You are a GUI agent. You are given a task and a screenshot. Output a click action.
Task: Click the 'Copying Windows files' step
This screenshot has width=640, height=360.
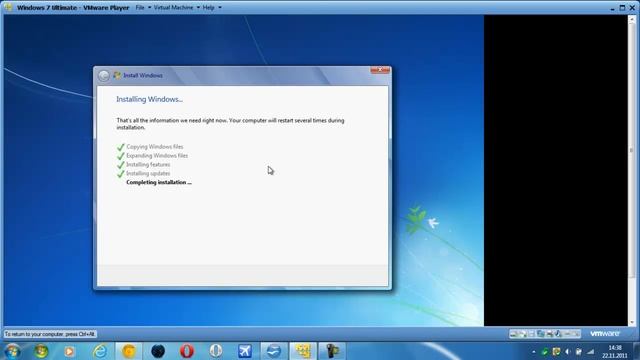pyautogui.click(x=155, y=147)
